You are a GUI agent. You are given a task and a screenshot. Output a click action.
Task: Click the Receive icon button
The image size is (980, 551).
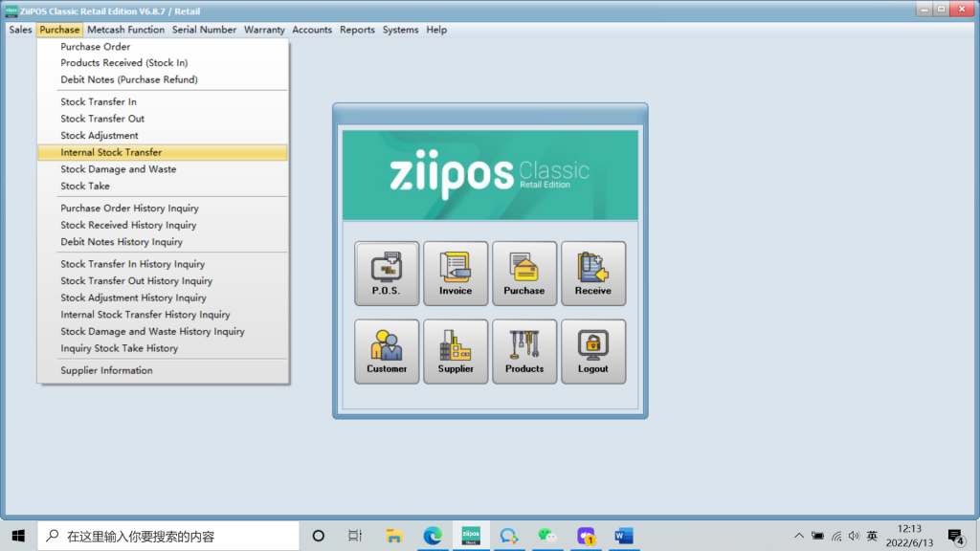(x=593, y=273)
